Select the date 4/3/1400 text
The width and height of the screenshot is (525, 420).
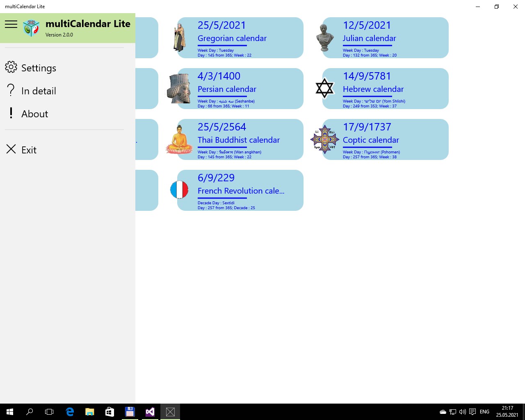pos(219,76)
